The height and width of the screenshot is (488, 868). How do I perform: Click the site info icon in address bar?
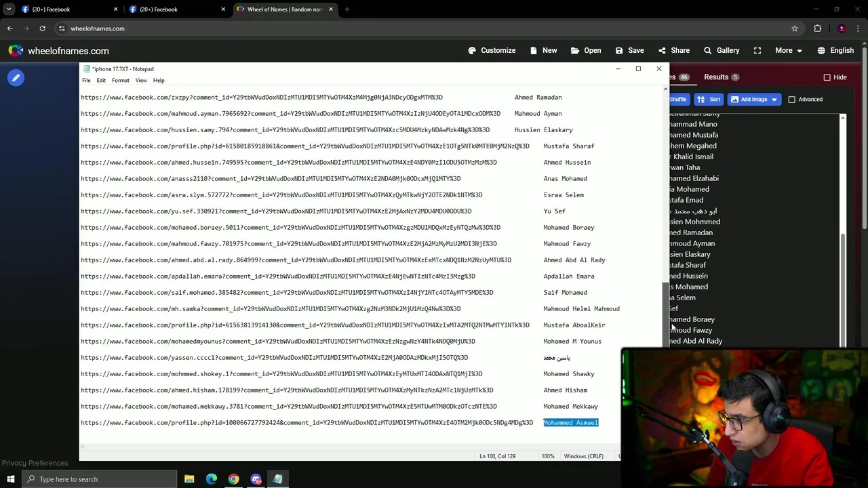(x=62, y=28)
